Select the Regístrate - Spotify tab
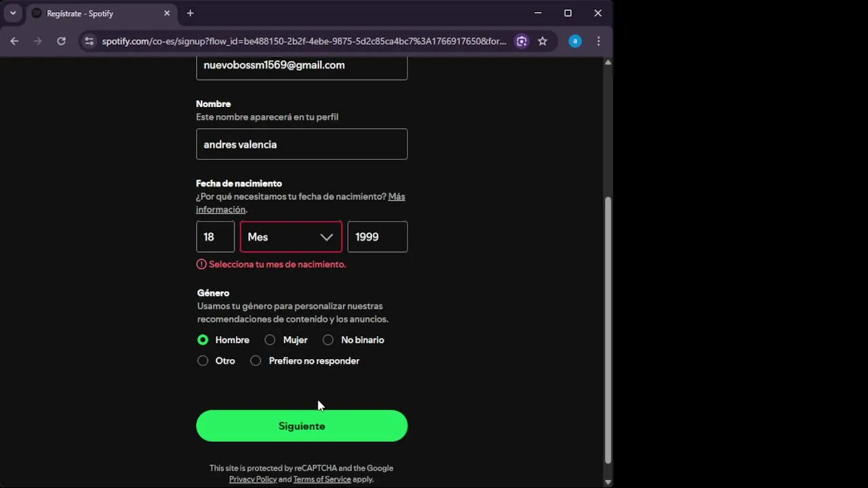Screen dimensions: 868x488 pos(102,14)
